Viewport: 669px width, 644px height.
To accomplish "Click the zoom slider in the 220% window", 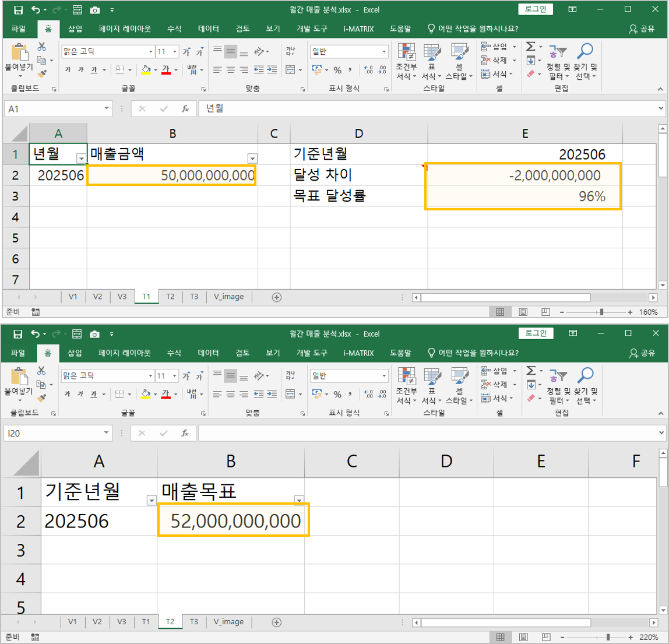I will 608,638.
